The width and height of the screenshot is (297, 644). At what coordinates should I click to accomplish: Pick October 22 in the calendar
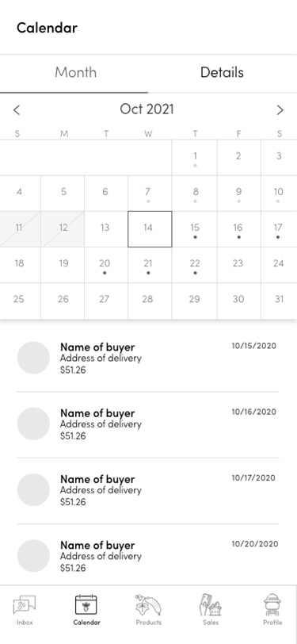(x=195, y=265)
